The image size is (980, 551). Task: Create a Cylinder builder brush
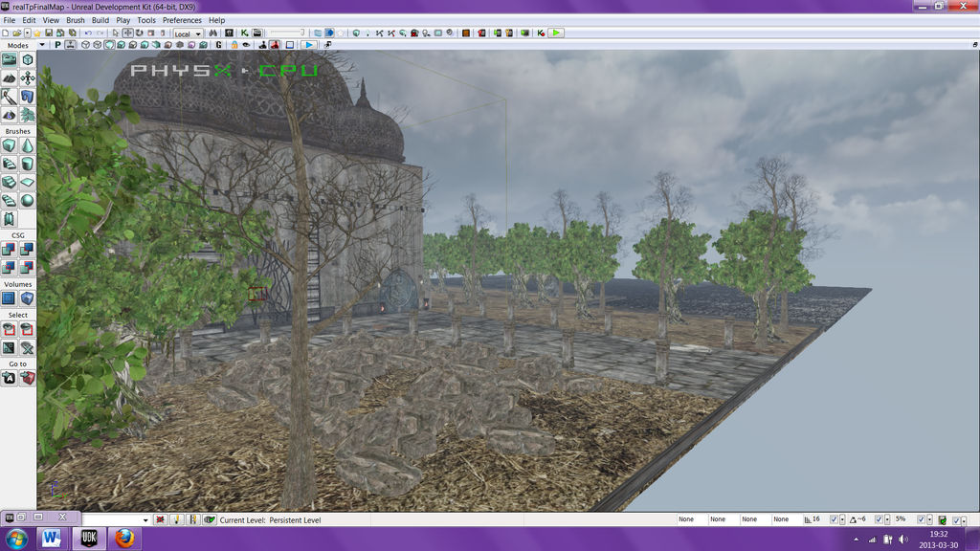click(x=28, y=164)
